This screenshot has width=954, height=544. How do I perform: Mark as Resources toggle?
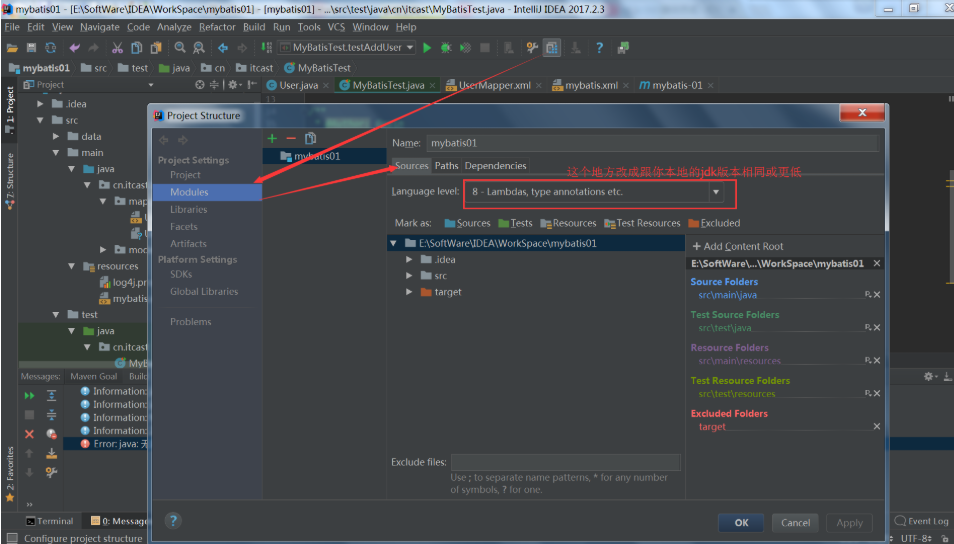[x=568, y=223]
